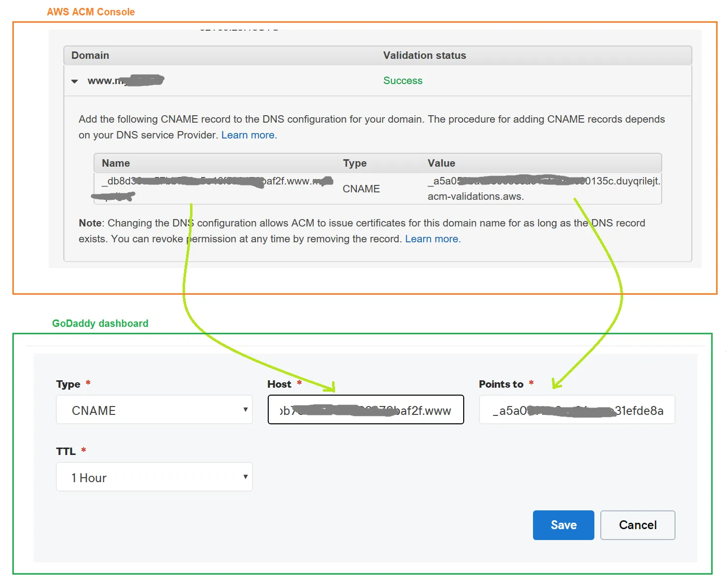Click the Host field label
Image resolution: width=727 pixels, height=588 pixels.
(x=279, y=384)
